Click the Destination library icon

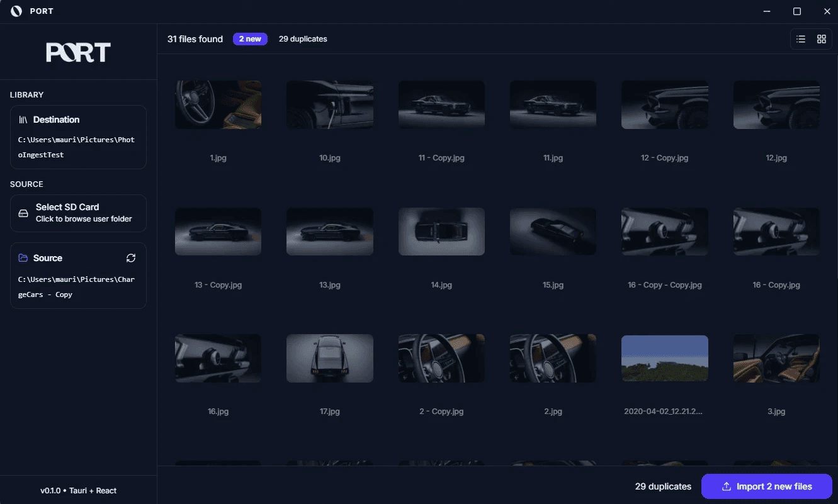[23, 120]
